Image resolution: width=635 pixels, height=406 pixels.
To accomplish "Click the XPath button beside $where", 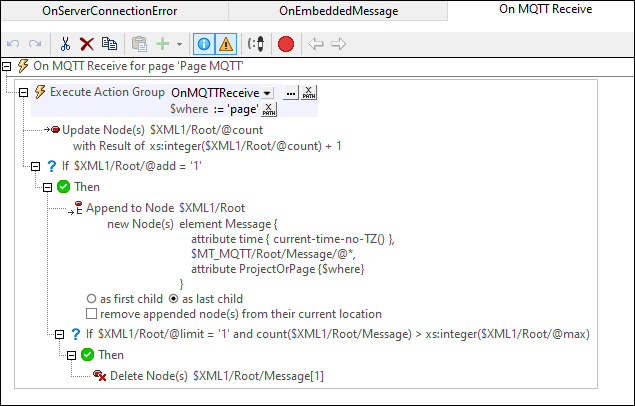I will tap(269, 108).
